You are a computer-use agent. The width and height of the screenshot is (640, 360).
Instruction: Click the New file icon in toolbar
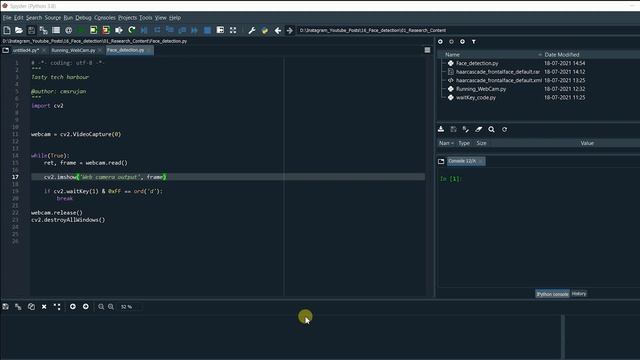pyautogui.click(x=7, y=30)
